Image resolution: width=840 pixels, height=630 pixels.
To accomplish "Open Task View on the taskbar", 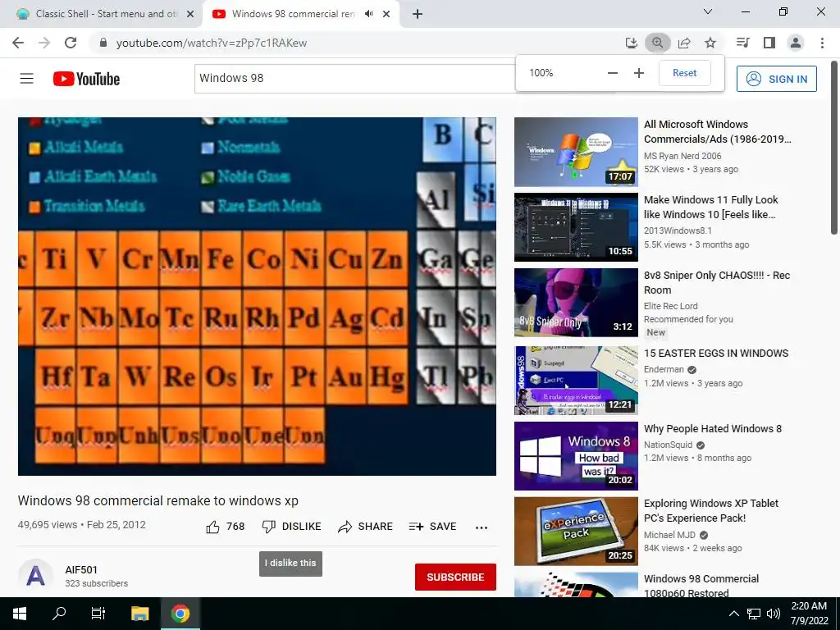I will pos(98,614).
